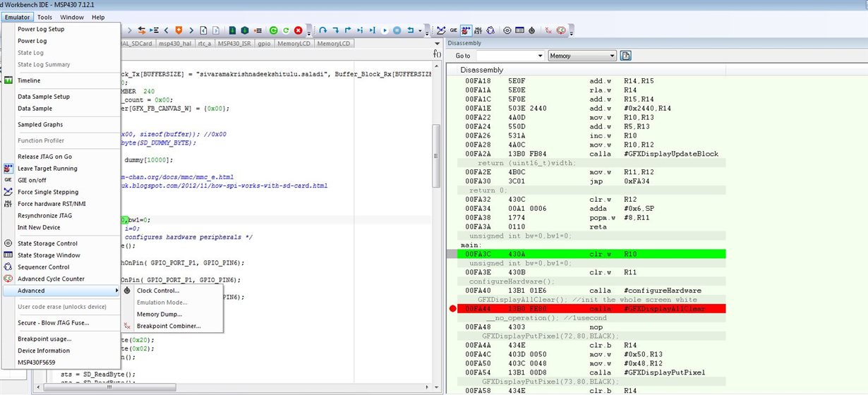Image resolution: width=868 pixels, height=395 pixels.
Task: Click the icon beside the Memory combo
Action: (x=625, y=56)
